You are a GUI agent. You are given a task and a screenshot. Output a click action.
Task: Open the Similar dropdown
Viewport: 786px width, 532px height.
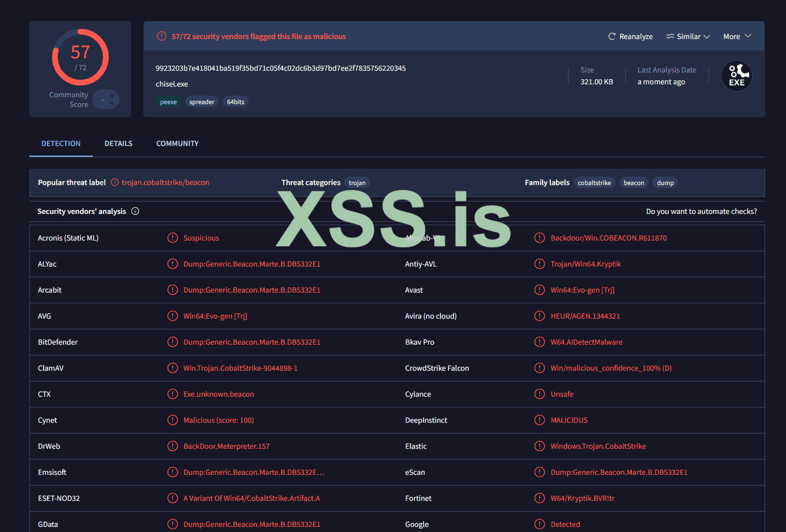(x=688, y=36)
